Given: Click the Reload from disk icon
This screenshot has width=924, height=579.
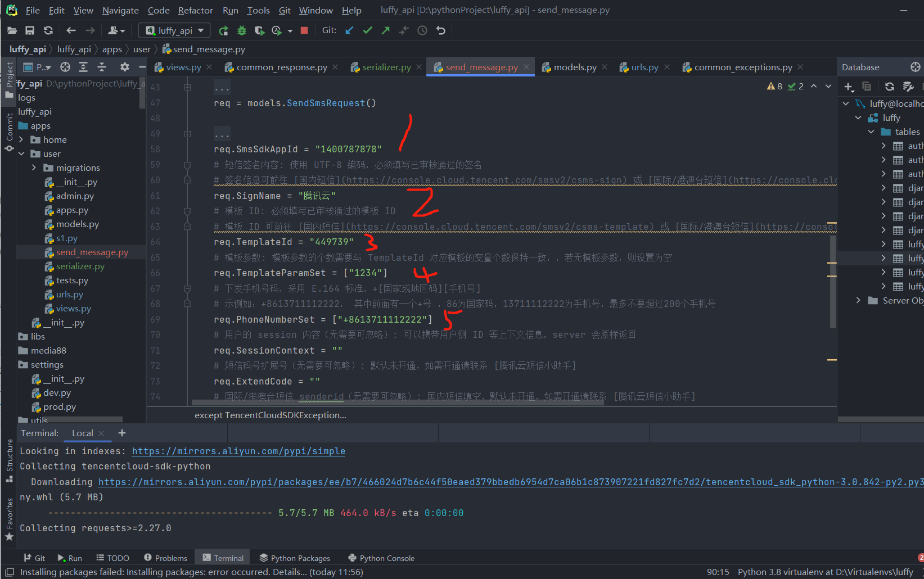Looking at the screenshot, I should coord(48,30).
